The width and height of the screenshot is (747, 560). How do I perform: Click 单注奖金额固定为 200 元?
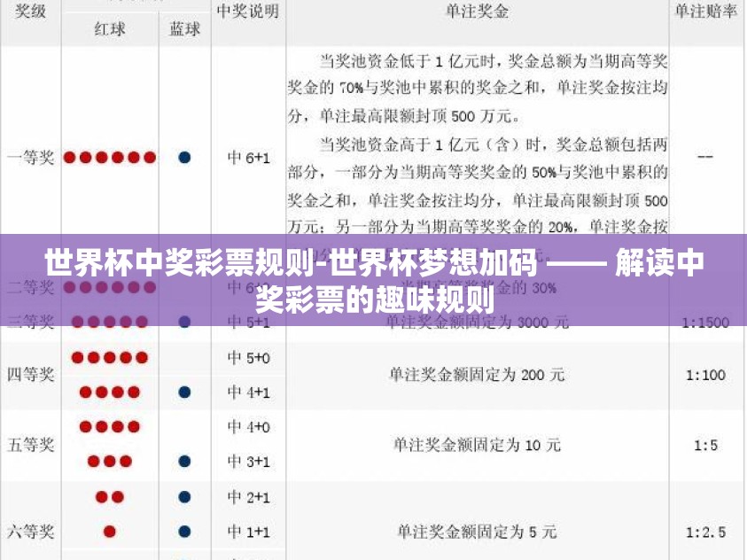coord(477,375)
